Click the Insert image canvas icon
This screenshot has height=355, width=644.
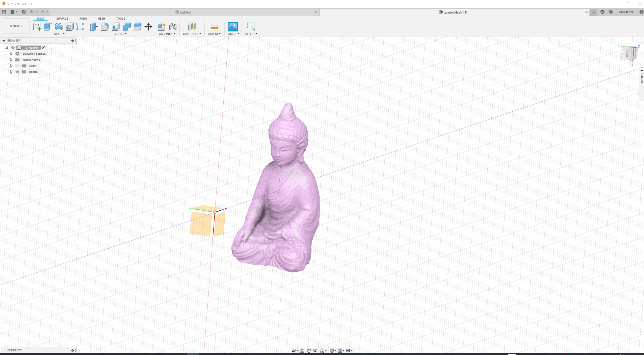point(233,27)
